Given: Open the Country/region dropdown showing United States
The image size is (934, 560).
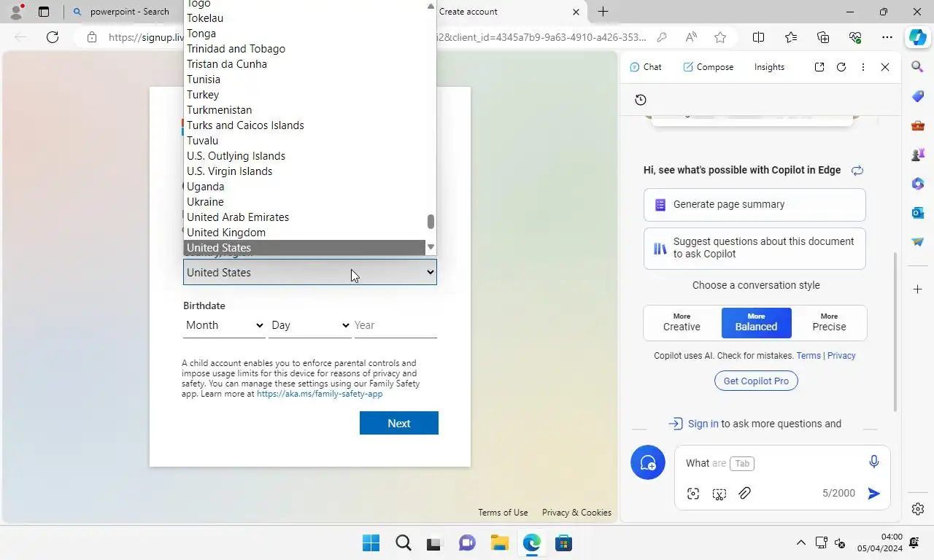Looking at the screenshot, I should pos(310,272).
